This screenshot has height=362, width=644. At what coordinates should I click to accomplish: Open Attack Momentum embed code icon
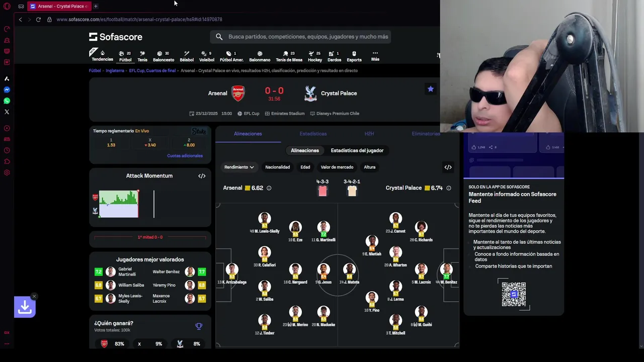pyautogui.click(x=202, y=176)
